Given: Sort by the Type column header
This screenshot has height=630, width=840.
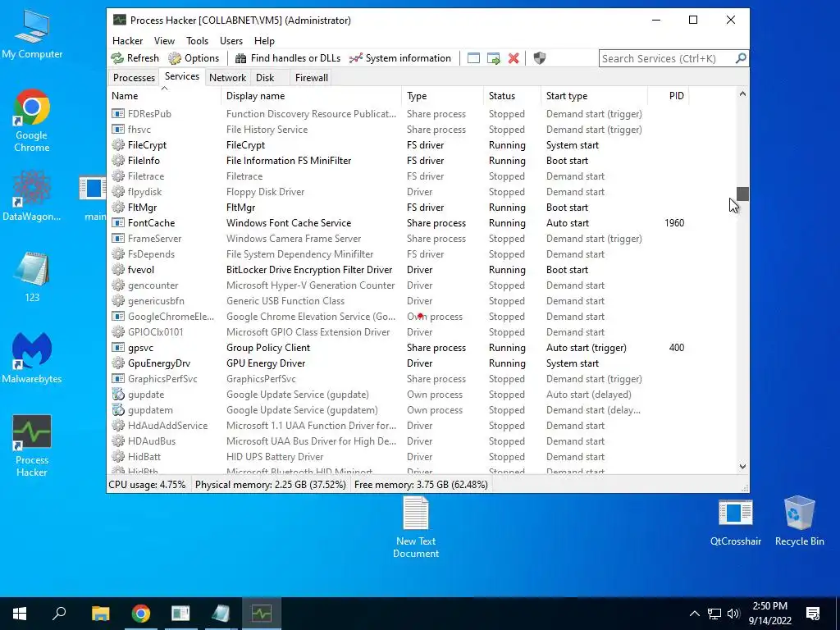Looking at the screenshot, I should click(442, 96).
